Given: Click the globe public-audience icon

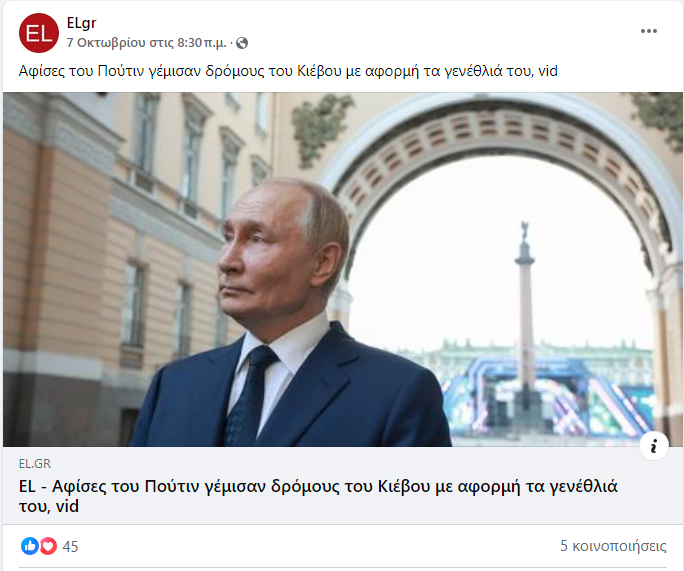Looking at the screenshot, I should pyautogui.click(x=242, y=43).
